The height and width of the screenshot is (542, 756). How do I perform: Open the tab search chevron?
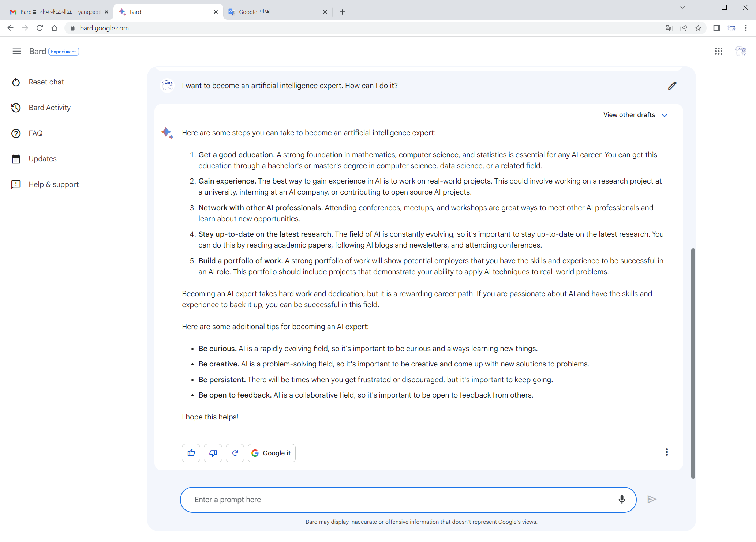pos(682,7)
